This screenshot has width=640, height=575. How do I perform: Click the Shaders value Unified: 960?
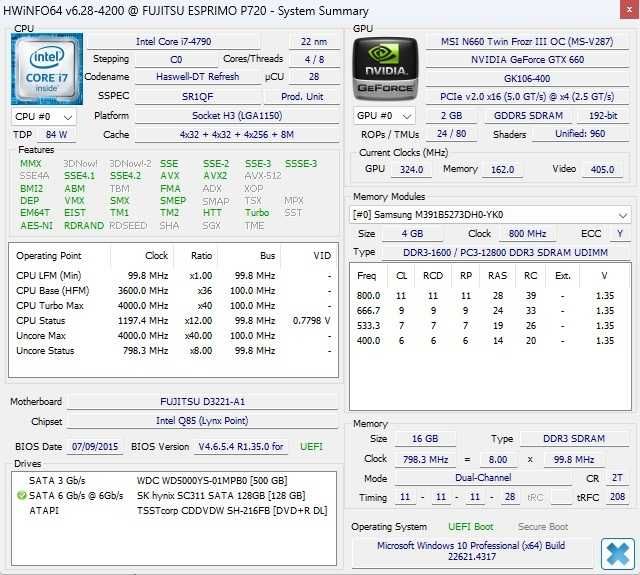580,134
